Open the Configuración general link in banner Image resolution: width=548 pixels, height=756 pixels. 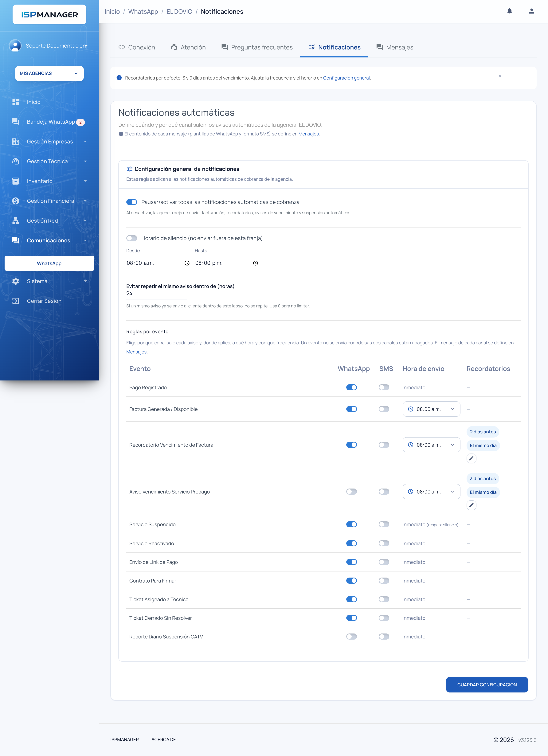tap(346, 78)
